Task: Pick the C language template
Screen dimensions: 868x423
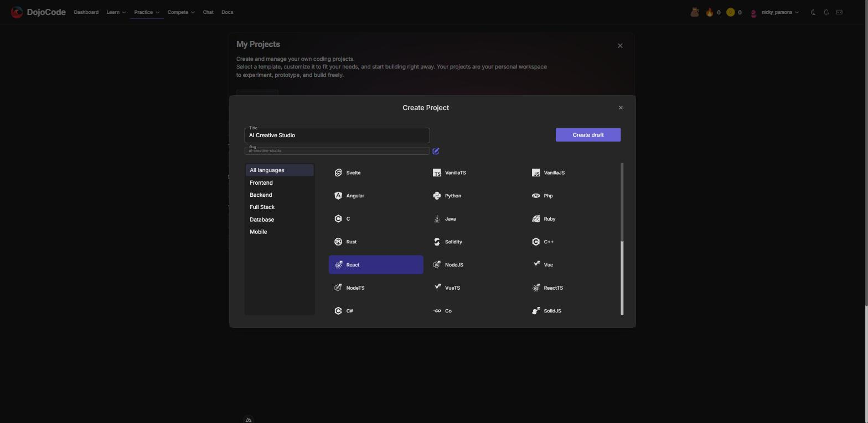Action: [376, 219]
